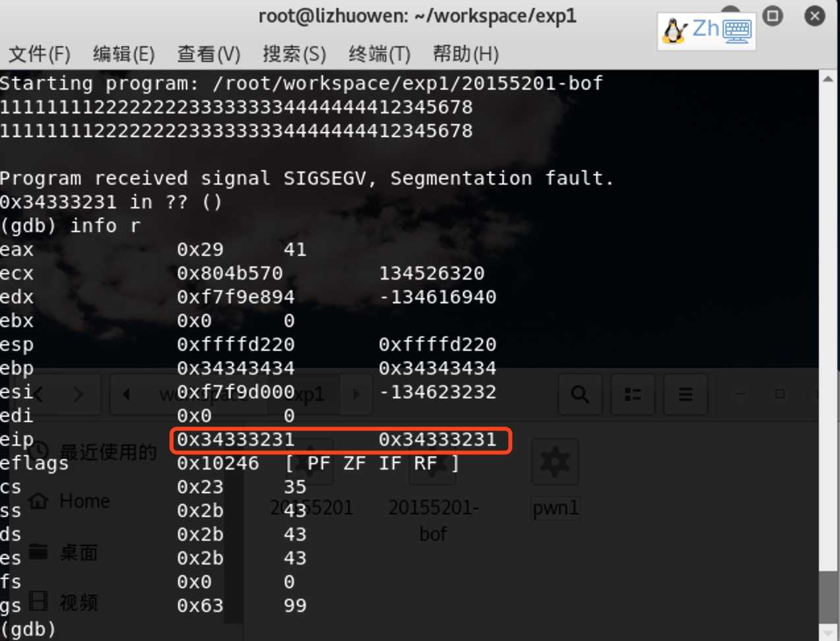Image resolution: width=840 pixels, height=641 pixels.
Task: Close the terminal window
Action: 815,16
